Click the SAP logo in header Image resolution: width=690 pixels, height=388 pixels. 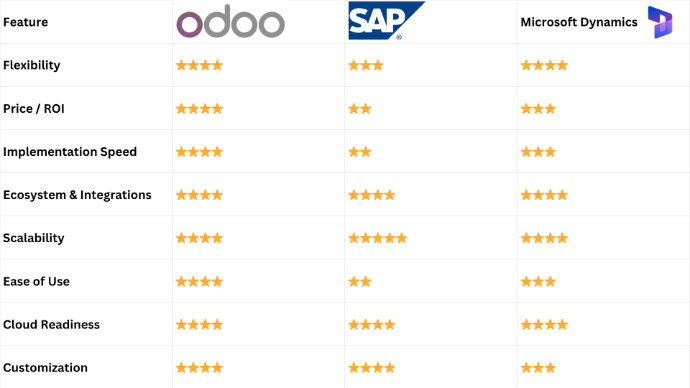click(x=387, y=21)
